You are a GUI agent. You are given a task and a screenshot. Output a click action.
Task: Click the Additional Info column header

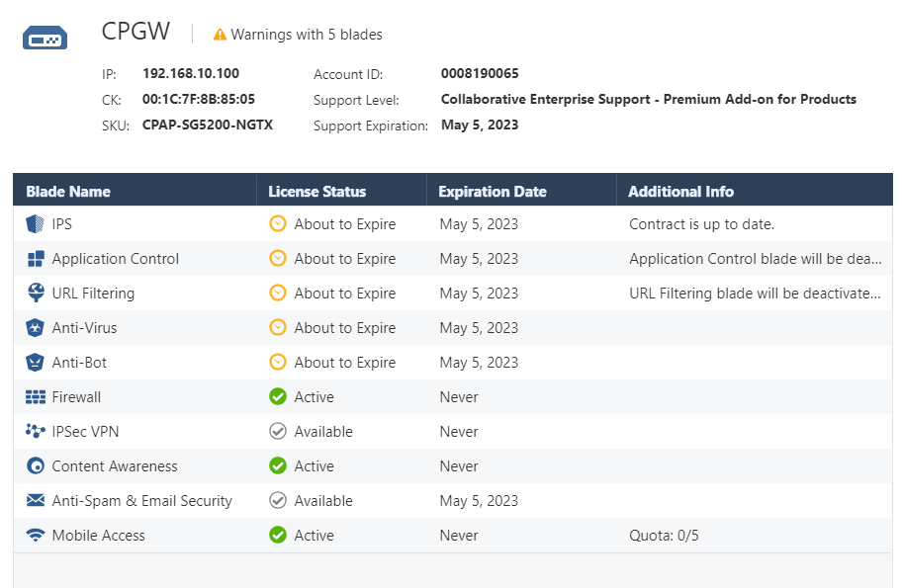(x=680, y=192)
